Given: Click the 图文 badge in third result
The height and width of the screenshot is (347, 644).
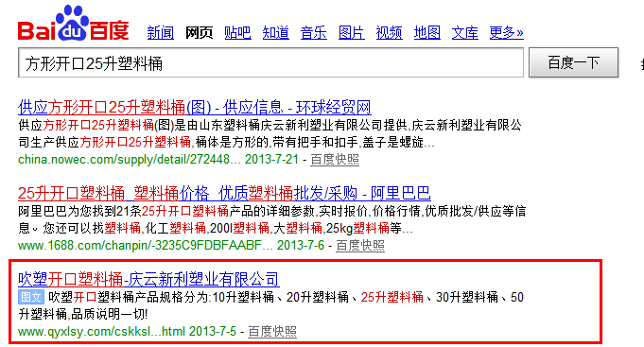Looking at the screenshot, I should pos(31,297).
